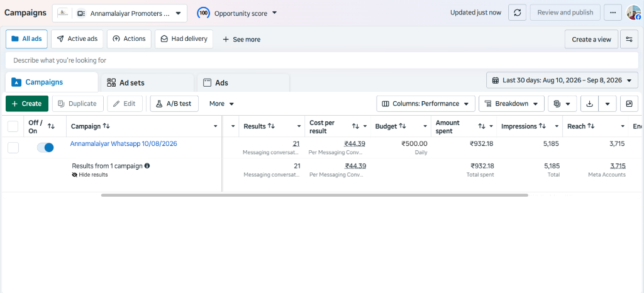Click the Edit button

coord(125,104)
